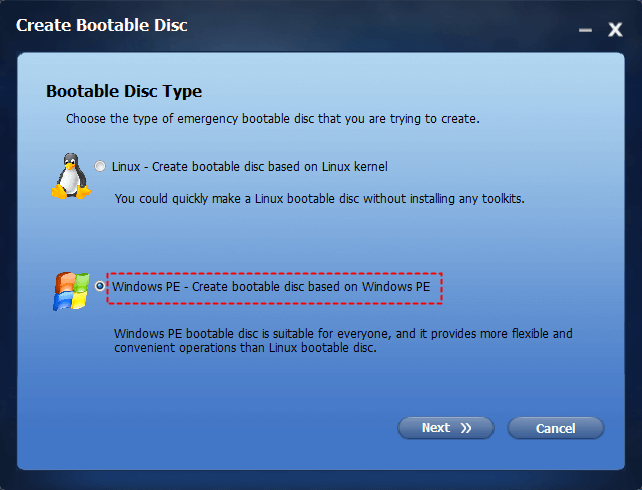Click the Create Bootable Disc title

tap(102, 25)
